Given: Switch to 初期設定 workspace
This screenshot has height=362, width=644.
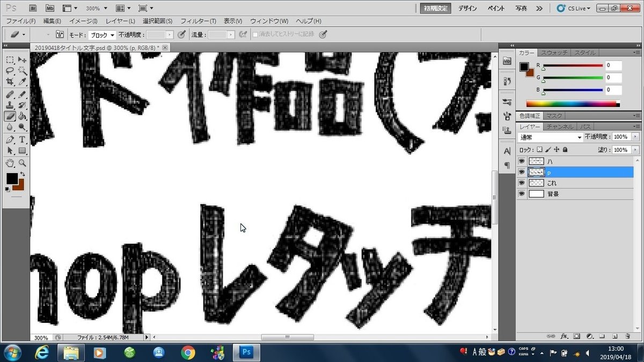Looking at the screenshot, I should pyautogui.click(x=436, y=8).
